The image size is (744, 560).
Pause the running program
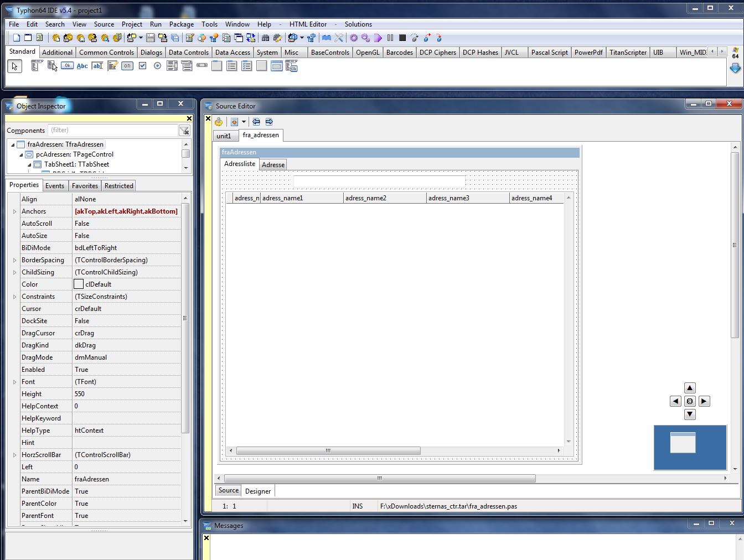point(390,38)
